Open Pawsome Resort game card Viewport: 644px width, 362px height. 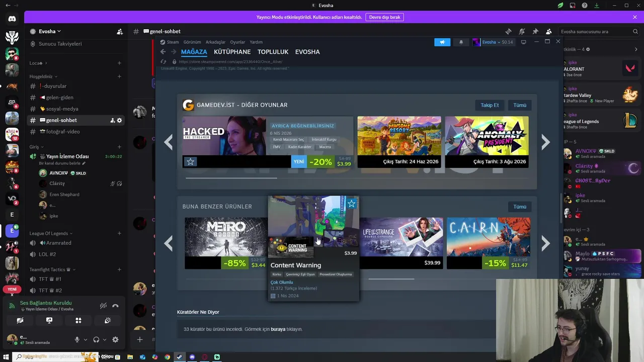pos(399,142)
